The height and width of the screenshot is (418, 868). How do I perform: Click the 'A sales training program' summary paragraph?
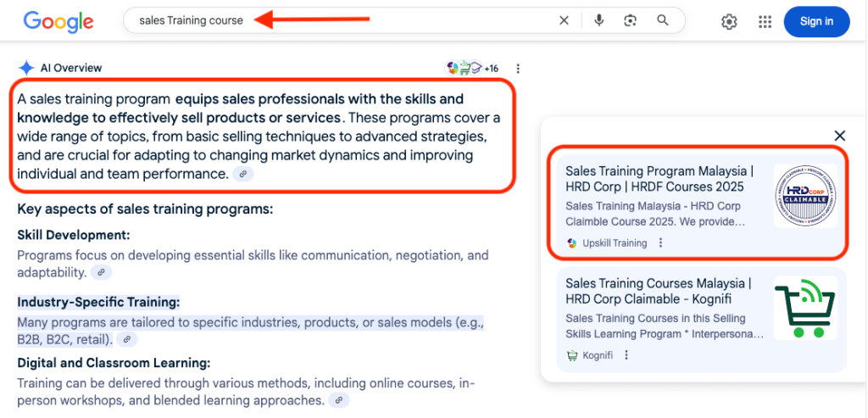click(259, 137)
